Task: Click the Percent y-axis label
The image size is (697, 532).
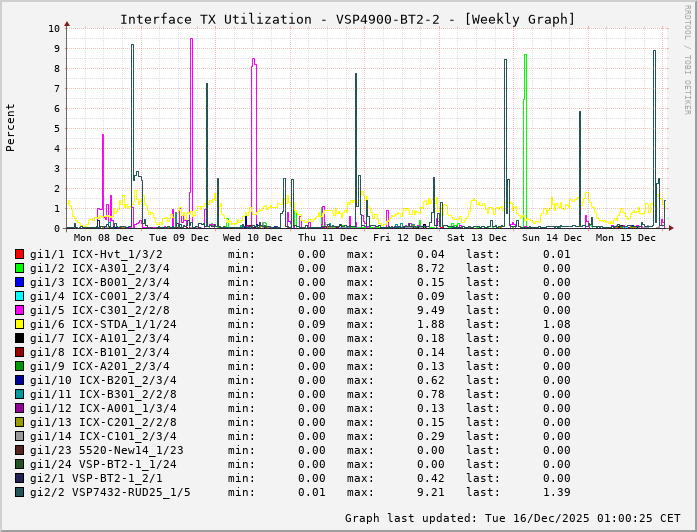Action: [10, 128]
